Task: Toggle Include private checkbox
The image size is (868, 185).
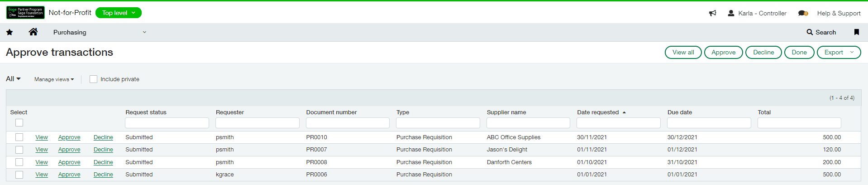Action: pos(93,79)
